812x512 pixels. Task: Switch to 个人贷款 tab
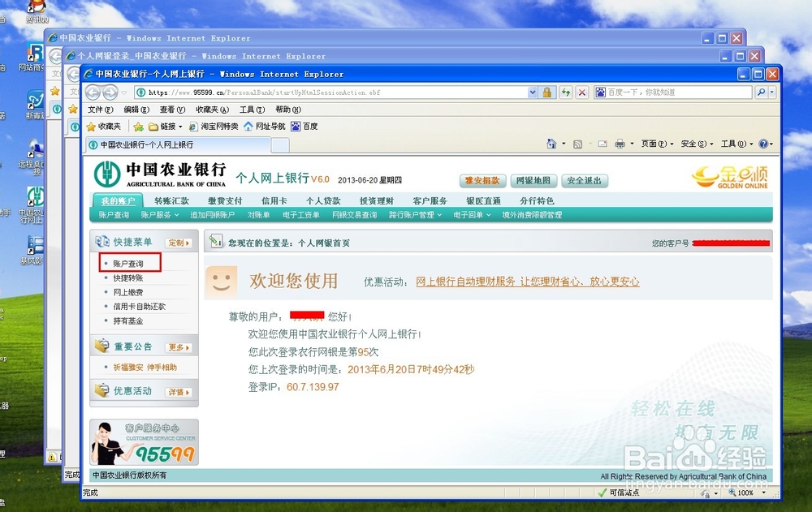323,201
